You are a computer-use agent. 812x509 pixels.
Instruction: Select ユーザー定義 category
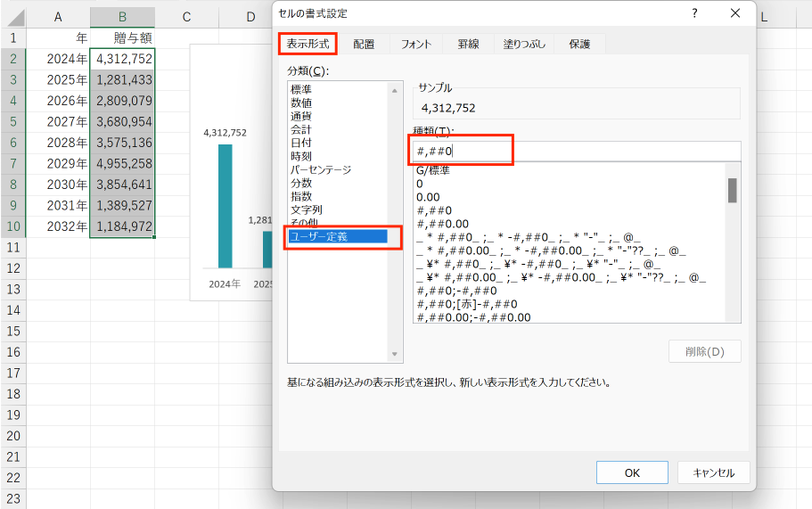[x=338, y=236]
